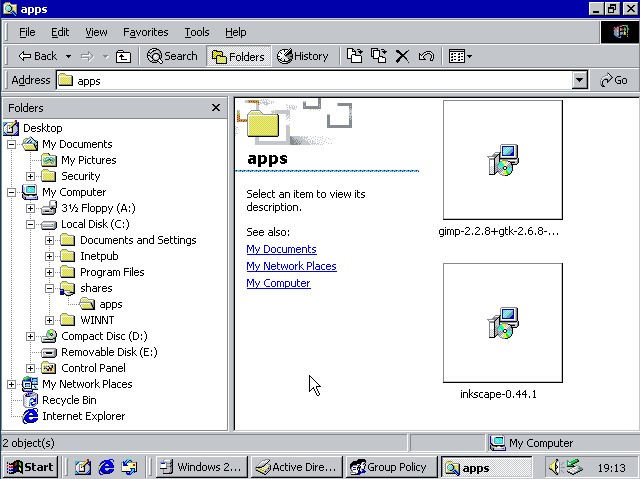Click the Address bar field
The image size is (640, 479).
click(314, 80)
